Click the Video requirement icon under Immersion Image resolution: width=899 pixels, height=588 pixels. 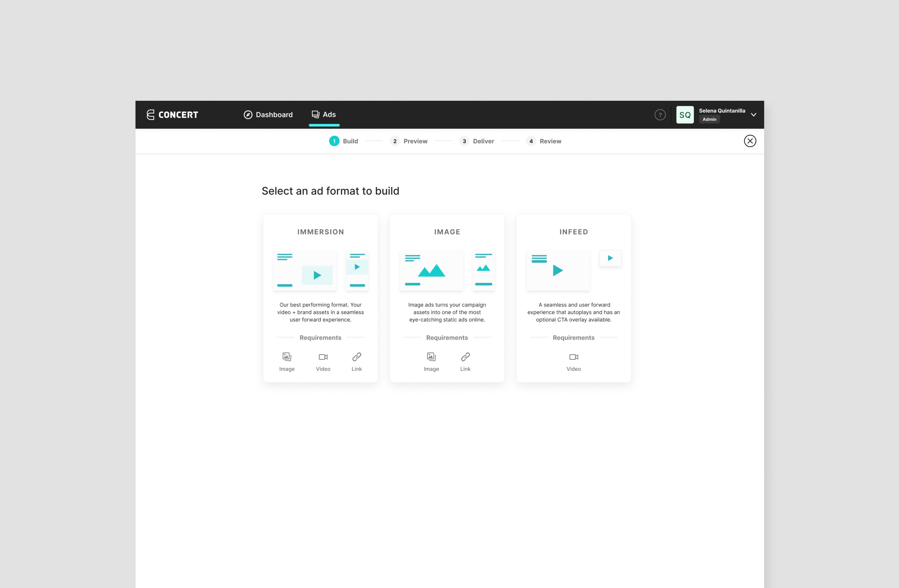click(x=323, y=357)
